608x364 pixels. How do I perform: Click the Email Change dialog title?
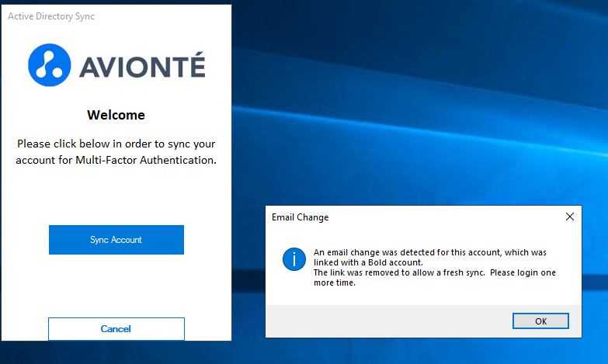[x=301, y=217]
